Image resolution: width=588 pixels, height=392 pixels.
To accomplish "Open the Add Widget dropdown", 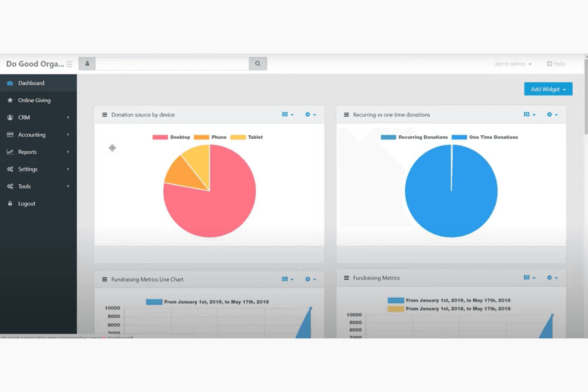I will tap(548, 89).
